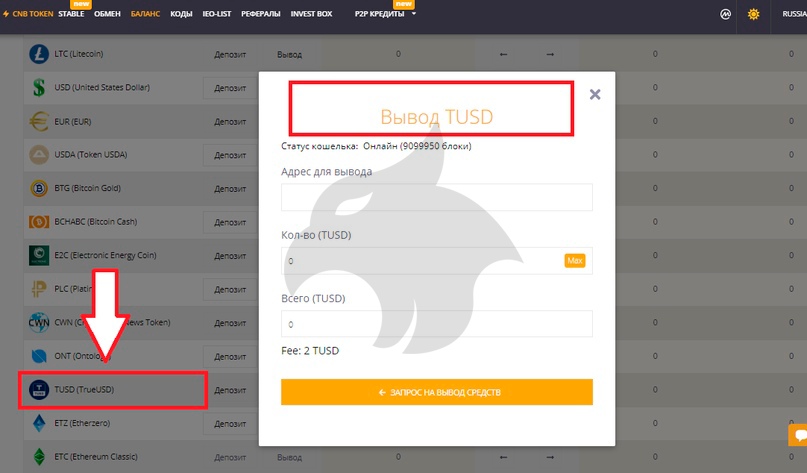Focus the Адрес для вывода input field

[437, 198]
